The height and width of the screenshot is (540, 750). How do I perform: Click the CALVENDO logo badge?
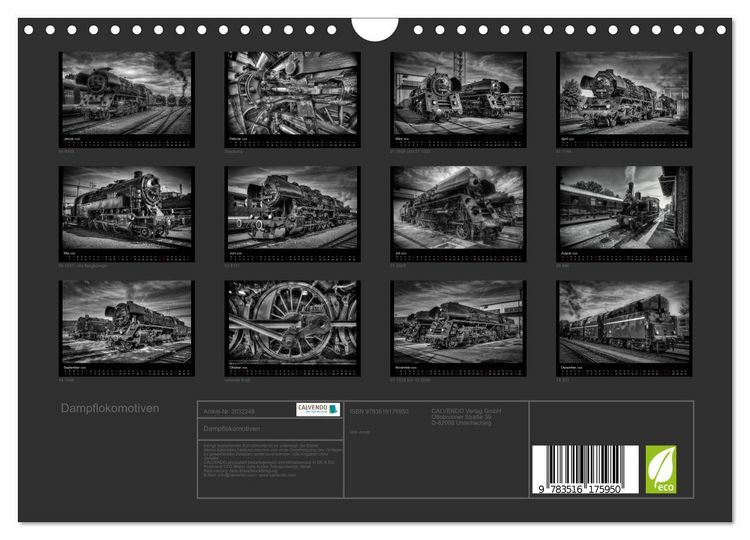tap(318, 409)
